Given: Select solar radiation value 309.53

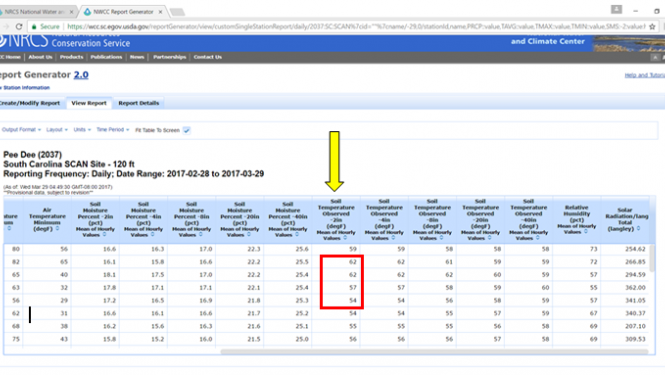Looking at the screenshot, I should click(635, 339).
